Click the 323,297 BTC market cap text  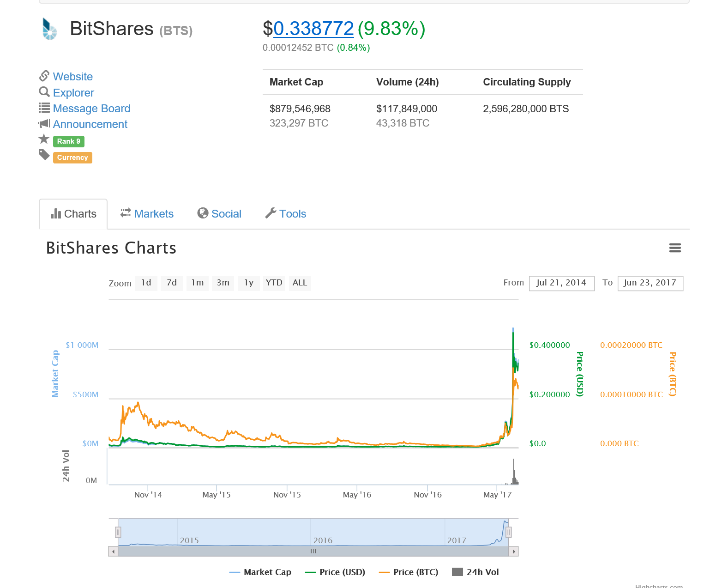(299, 123)
